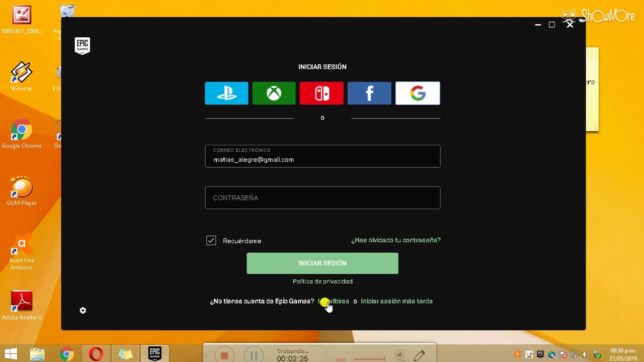
Task: Close the Epic Games Launcher window
Action: [570, 24]
